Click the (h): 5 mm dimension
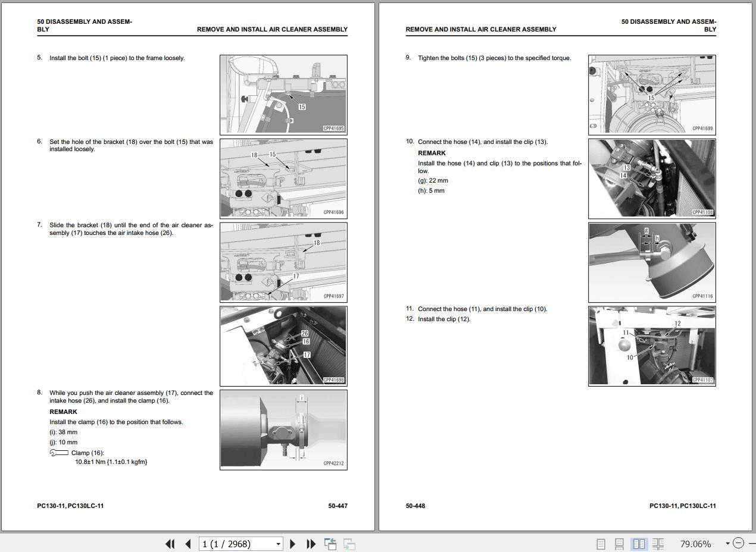The image size is (756, 552). tap(431, 190)
